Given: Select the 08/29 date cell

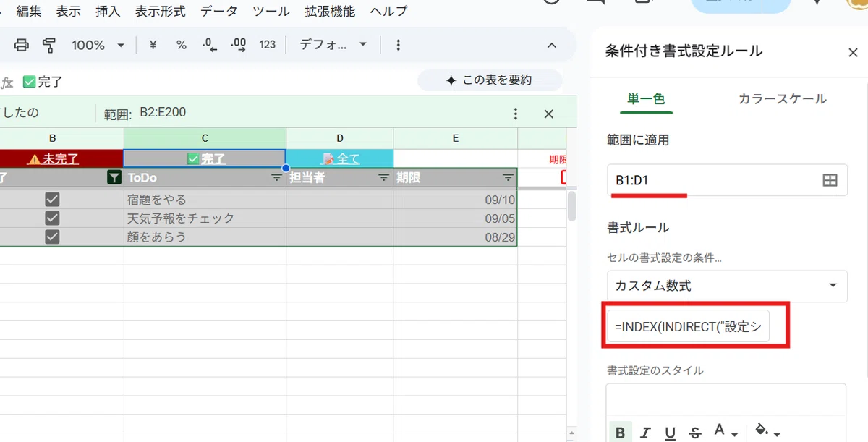Looking at the screenshot, I should coord(456,237).
